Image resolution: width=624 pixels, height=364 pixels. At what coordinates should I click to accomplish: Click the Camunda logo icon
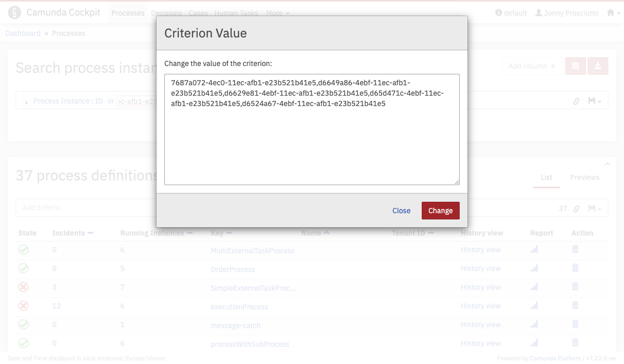click(15, 12)
